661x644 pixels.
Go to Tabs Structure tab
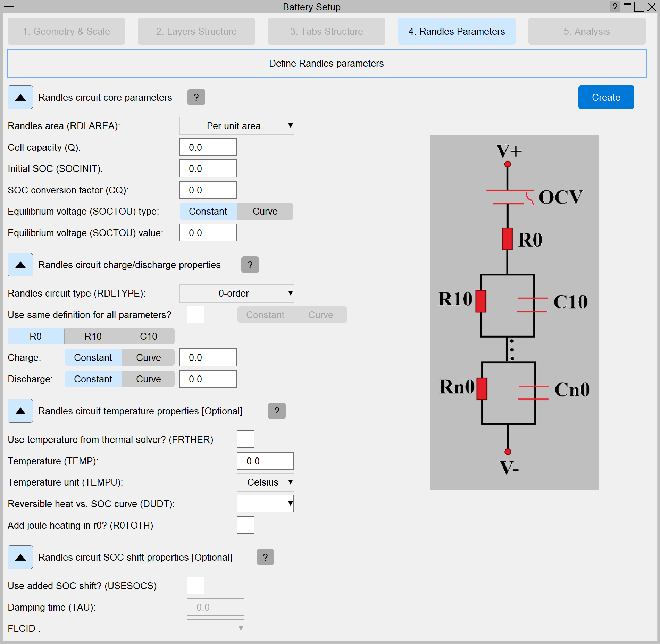[327, 31]
